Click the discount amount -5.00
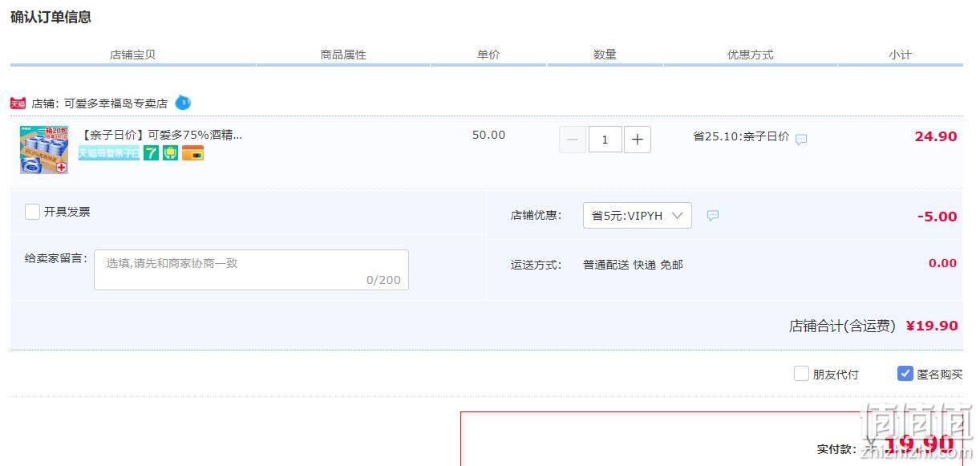This screenshot has height=466, width=980. pyautogui.click(x=937, y=217)
